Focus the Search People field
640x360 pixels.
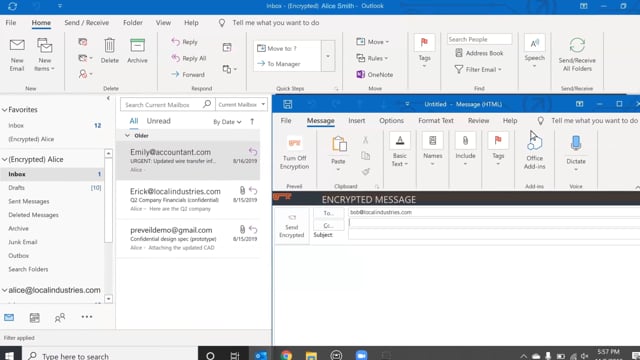[x=479, y=39]
